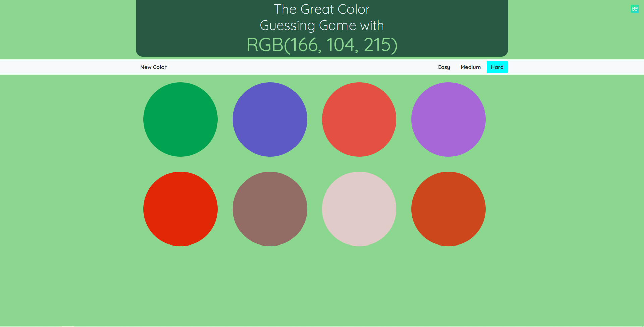Select the Medium difficulty mode
Image resolution: width=644 pixels, height=327 pixels.
[470, 67]
